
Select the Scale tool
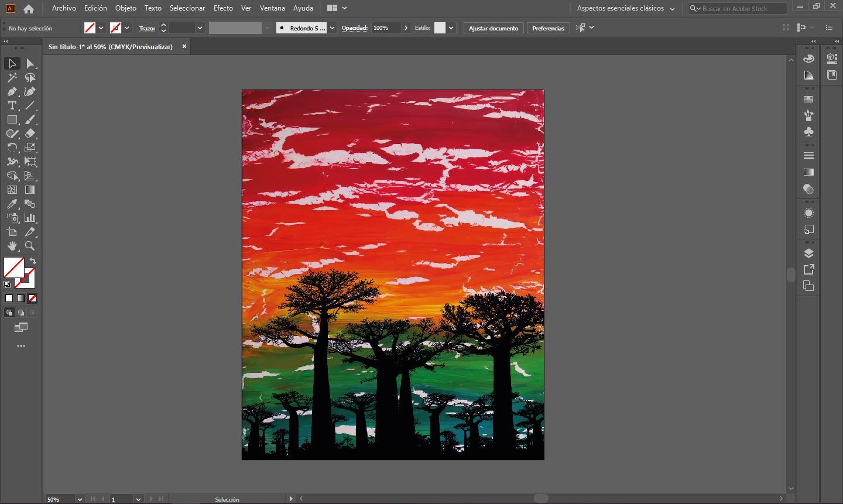[30, 148]
